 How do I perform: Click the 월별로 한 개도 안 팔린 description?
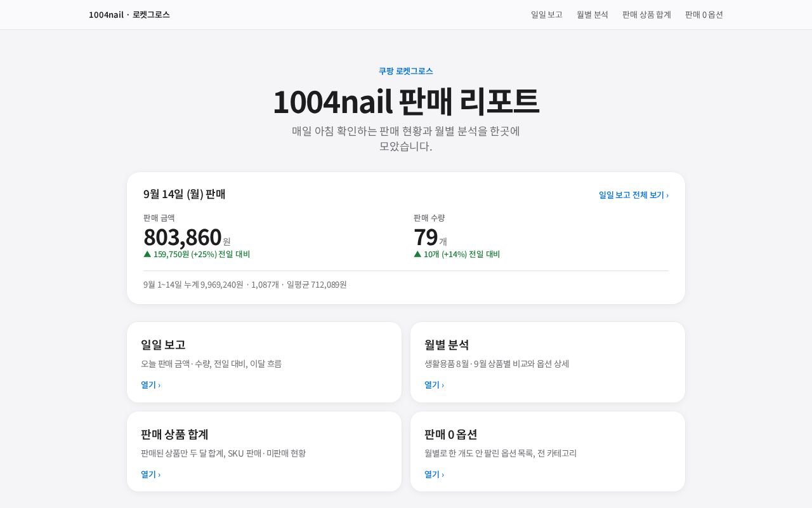coord(501,453)
